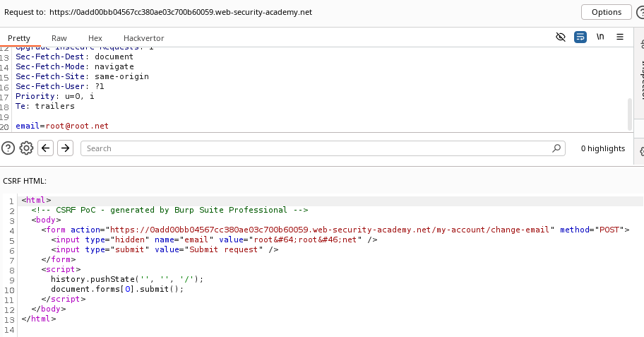
Task: Click the document.forms[0].submit() line
Action: point(117,289)
